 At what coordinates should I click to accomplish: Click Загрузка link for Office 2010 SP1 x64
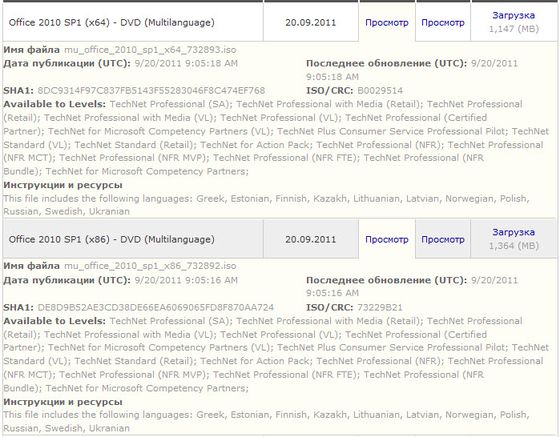[513, 15]
